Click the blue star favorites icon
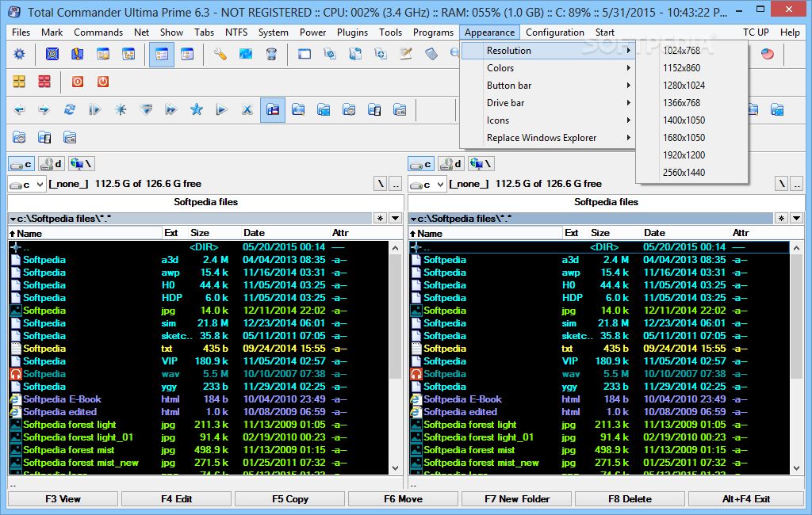This screenshot has width=812, height=515. 197,109
